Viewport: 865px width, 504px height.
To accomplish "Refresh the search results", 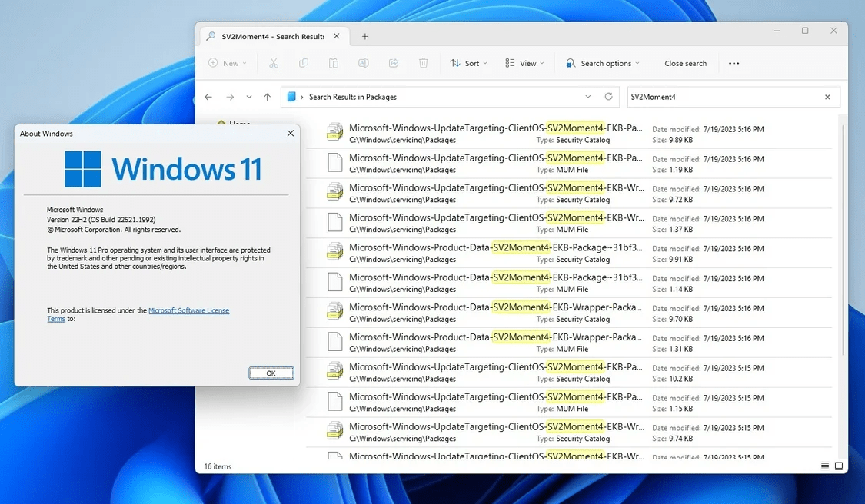I will pos(607,96).
